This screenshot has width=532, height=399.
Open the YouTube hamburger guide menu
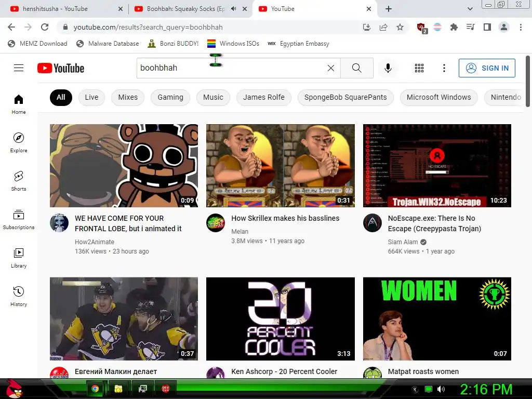tap(19, 68)
